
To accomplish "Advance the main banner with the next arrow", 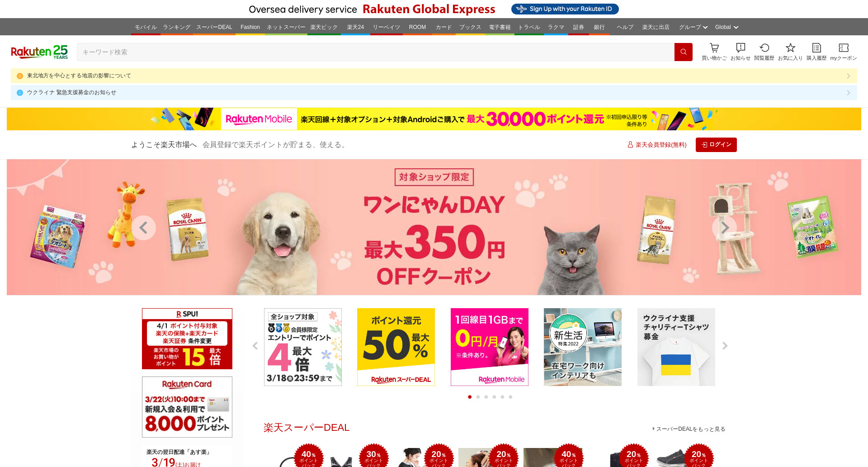I will [x=724, y=228].
